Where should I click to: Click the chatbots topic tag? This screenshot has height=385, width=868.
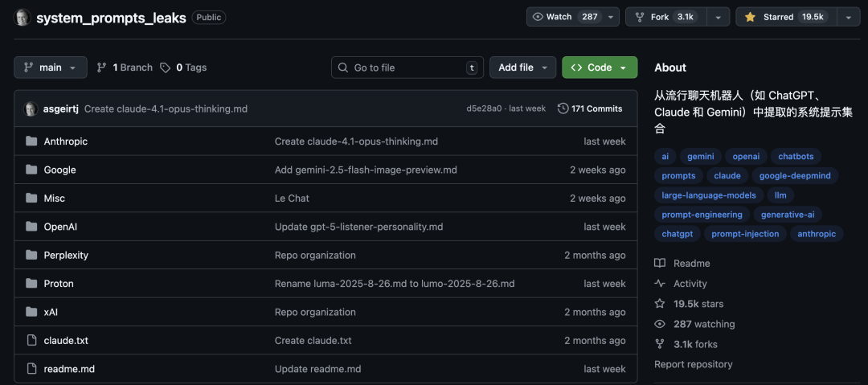click(x=796, y=156)
